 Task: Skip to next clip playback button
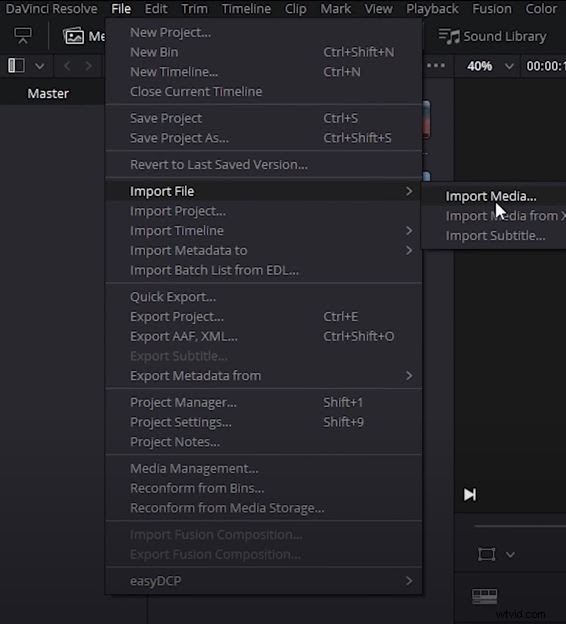tap(470, 495)
